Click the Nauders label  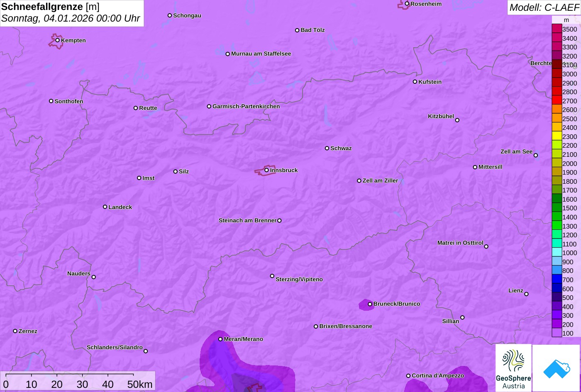coord(79,273)
